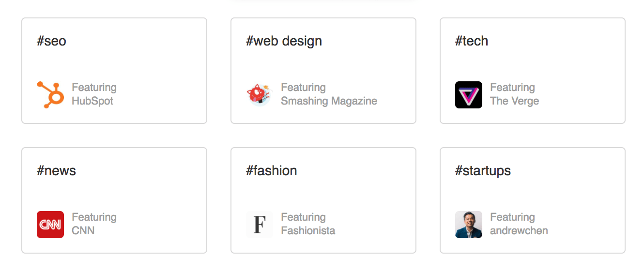This screenshot has width=644, height=272.
Task: Open the #news topic heading
Action: (56, 171)
